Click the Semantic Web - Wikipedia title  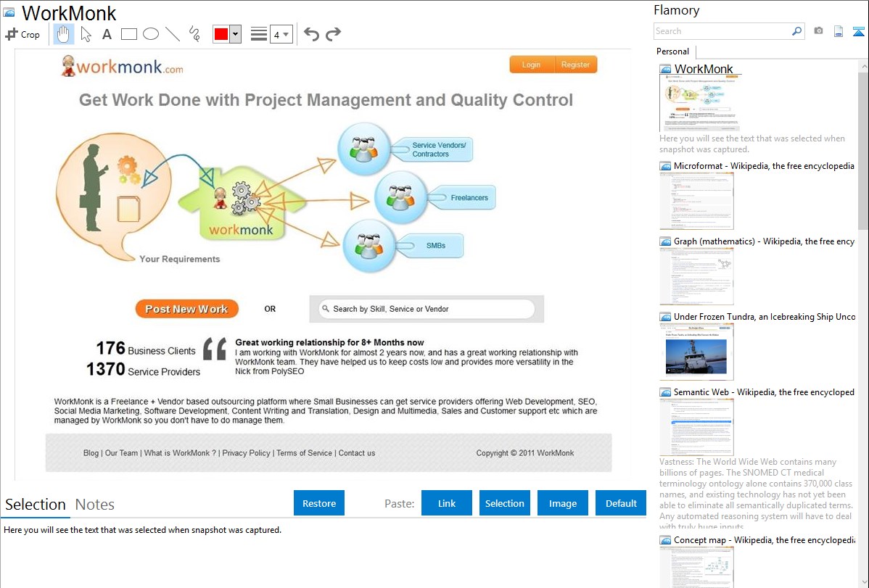764,392
